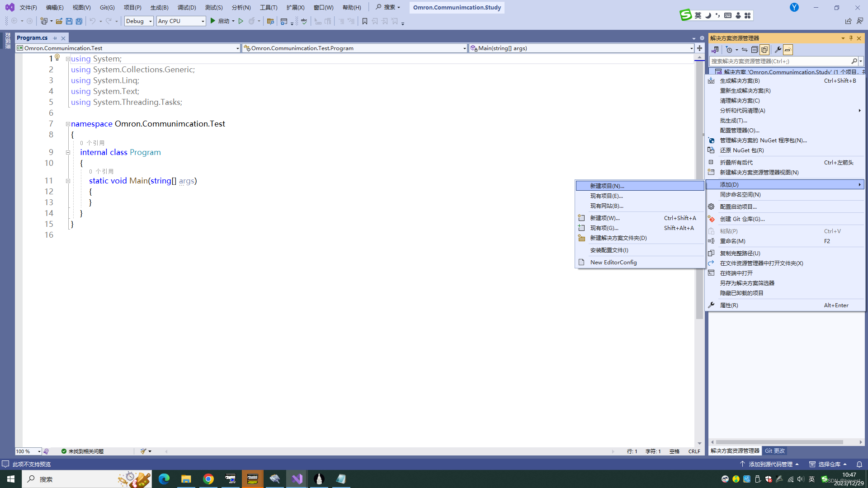Switch to the Git 更改 tab
Viewport: 868px width, 488px height.
click(774, 450)
